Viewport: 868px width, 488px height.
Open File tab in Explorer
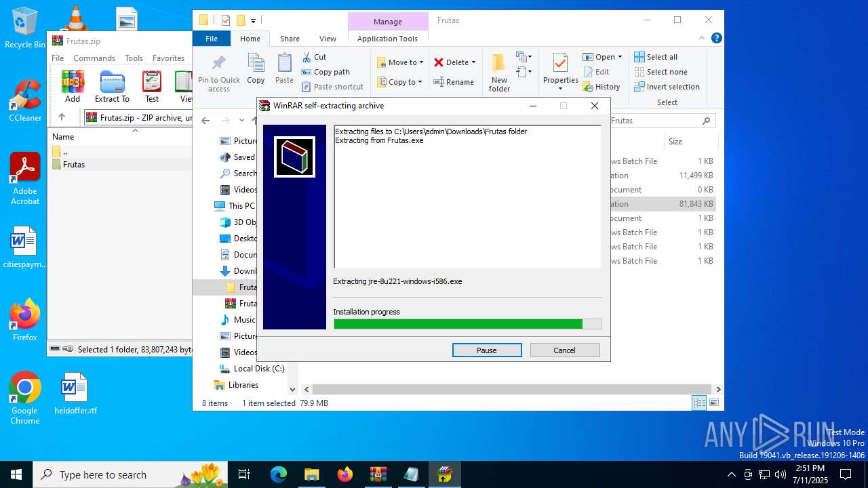pos(212,39)
